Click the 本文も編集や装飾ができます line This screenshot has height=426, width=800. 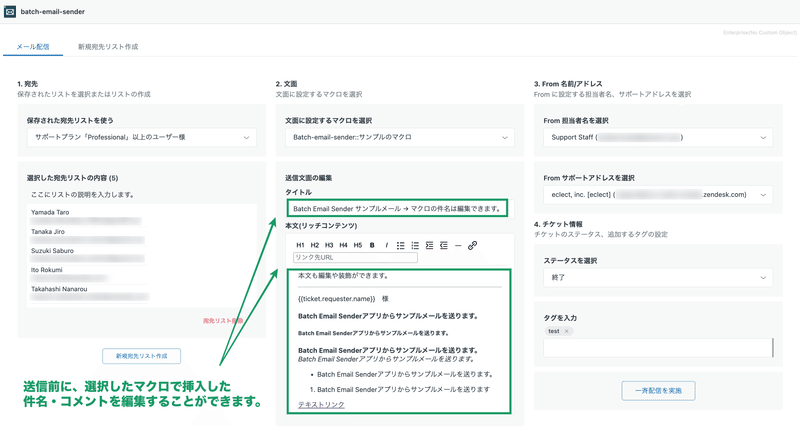(343, 275)
